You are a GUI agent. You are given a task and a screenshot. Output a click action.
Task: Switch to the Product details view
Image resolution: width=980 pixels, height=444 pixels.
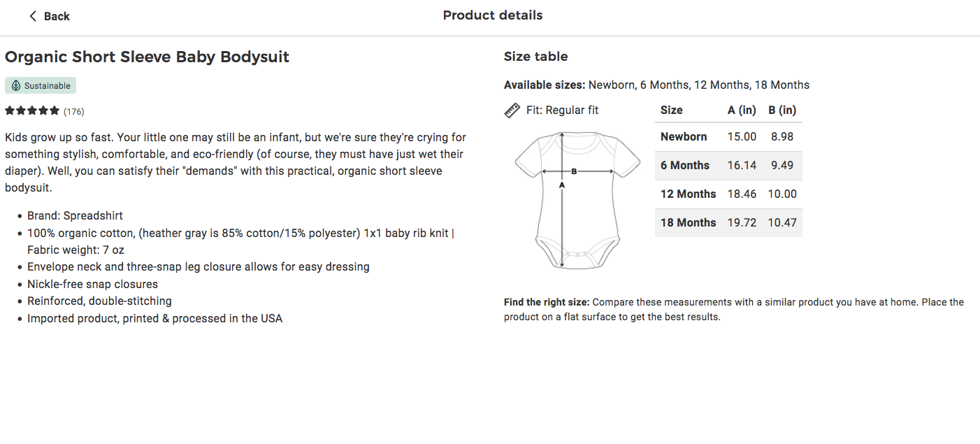[x=492, y=15]
